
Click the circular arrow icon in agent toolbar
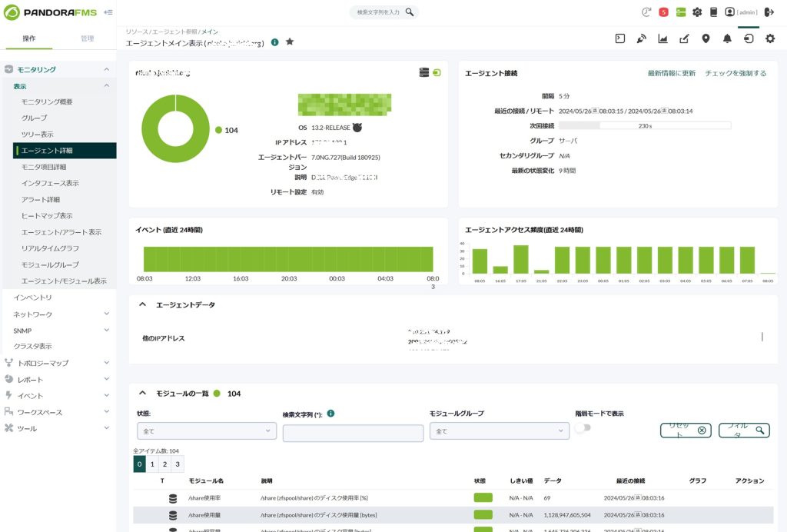[x=749, y=38]
